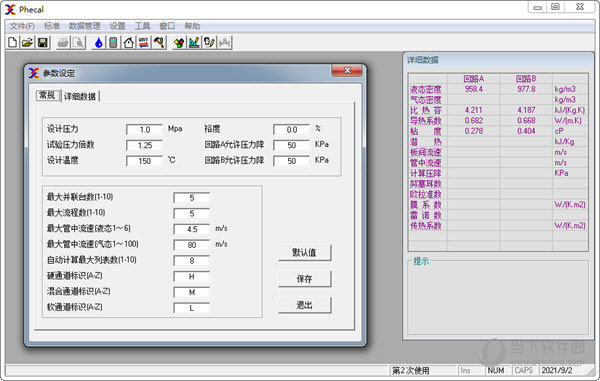Click the Print Preview toolbar icon

[78, 42]
